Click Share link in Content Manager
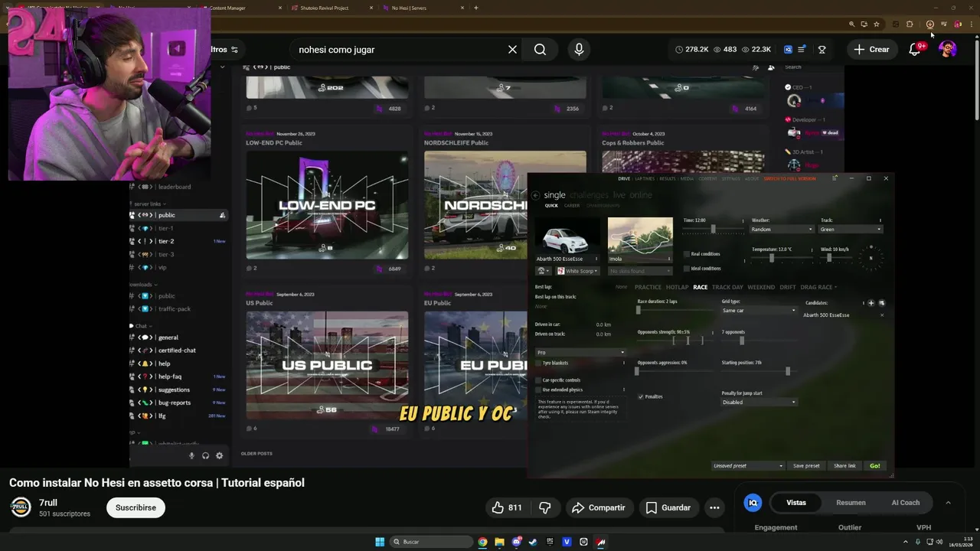This screenshot has height=551, width=980. [x=844, y=466]
